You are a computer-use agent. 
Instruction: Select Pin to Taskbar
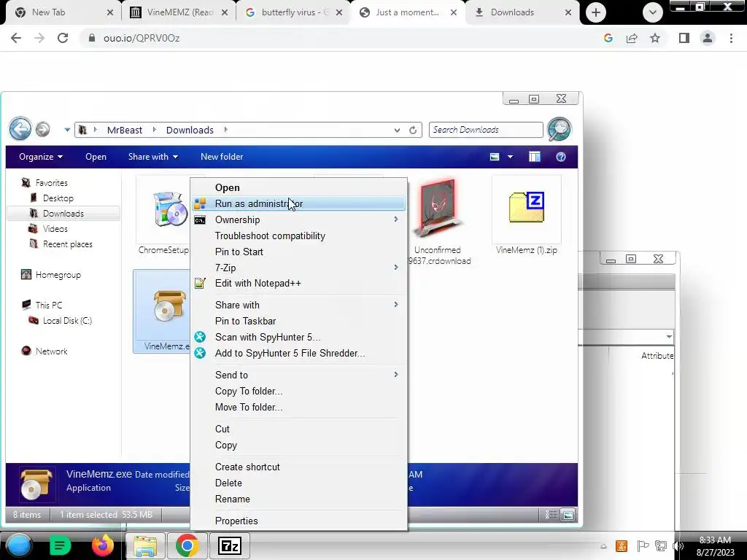pyautogui.click(x=298, y=321)
